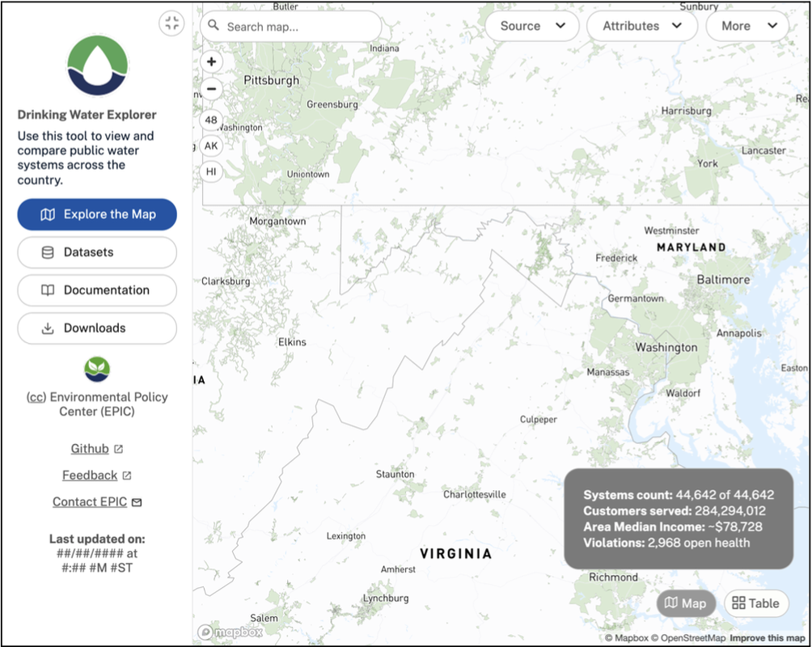812x647 pixels.
Task: Open the Documentation page
Action: coord(97,290)
